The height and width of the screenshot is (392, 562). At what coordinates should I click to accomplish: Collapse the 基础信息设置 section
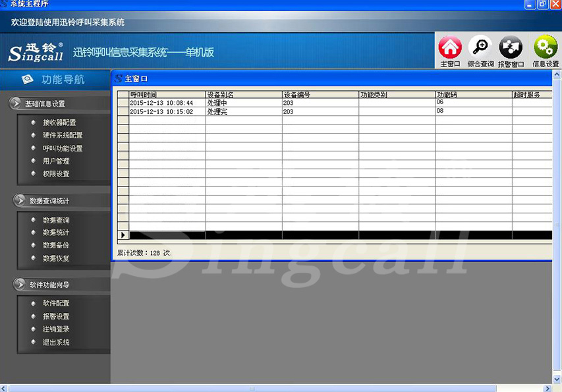click(16, 103)
